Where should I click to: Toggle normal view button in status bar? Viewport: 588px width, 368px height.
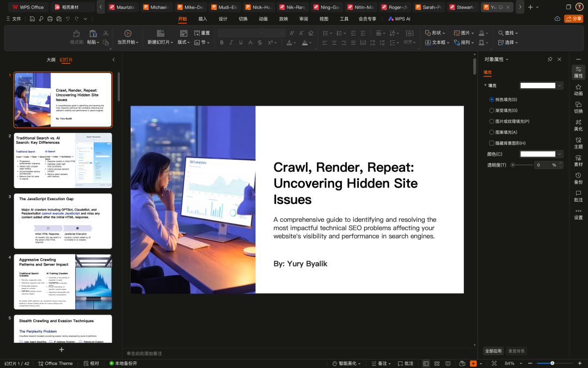(x=426, y=364)
